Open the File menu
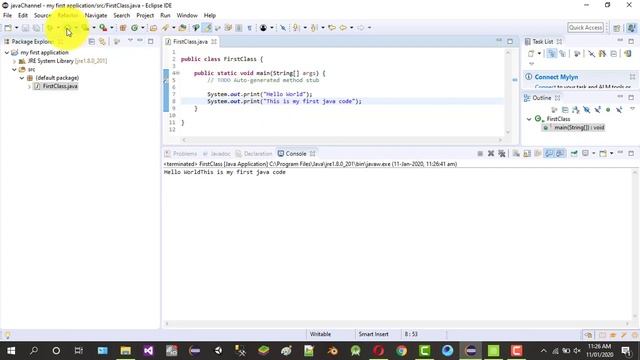640x360 pixels. click(7, 16)
